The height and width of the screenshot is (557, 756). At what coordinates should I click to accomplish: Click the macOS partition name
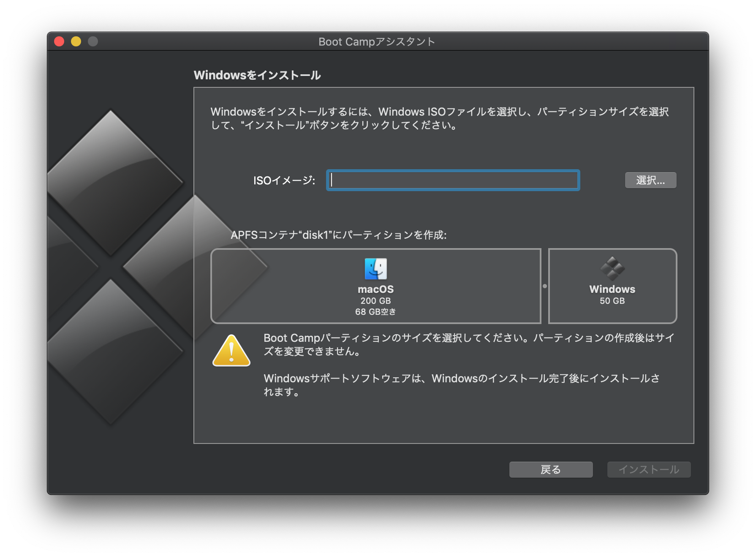coord(375,289)
